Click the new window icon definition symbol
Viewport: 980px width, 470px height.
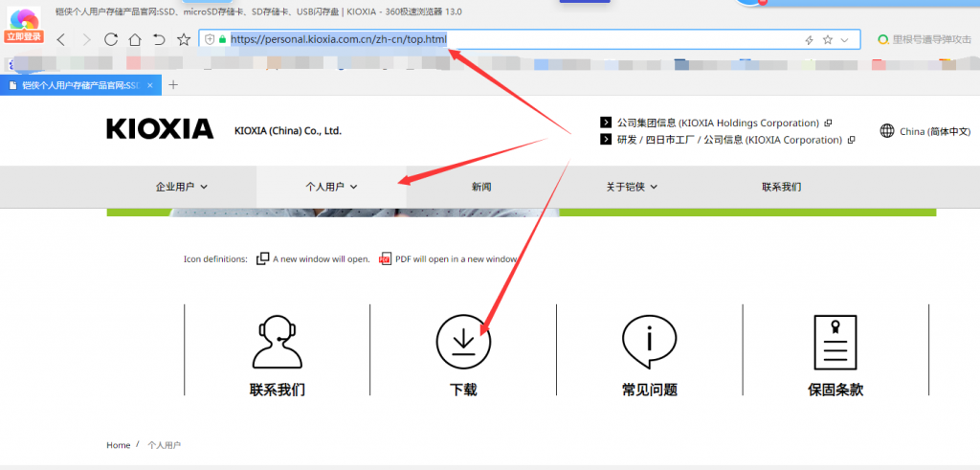click(263, 258)
